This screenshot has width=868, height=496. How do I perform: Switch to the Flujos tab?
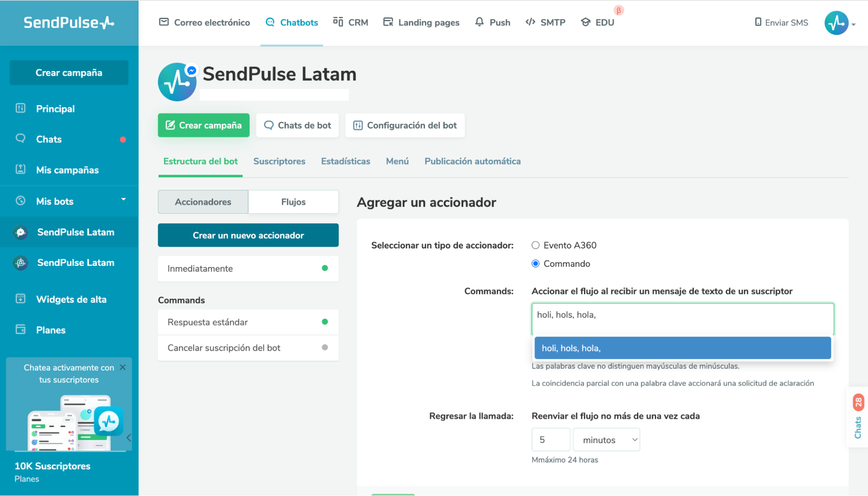294,202
